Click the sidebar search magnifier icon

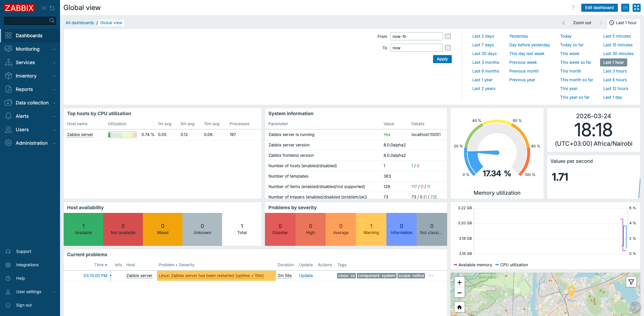52,20
